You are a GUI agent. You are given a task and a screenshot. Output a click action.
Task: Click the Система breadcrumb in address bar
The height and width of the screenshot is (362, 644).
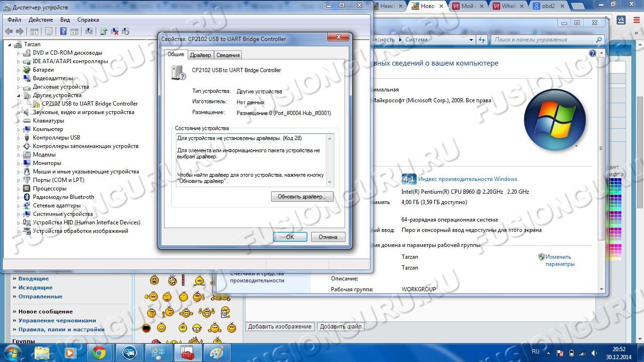pyautogui.click(x=416, y=40)
